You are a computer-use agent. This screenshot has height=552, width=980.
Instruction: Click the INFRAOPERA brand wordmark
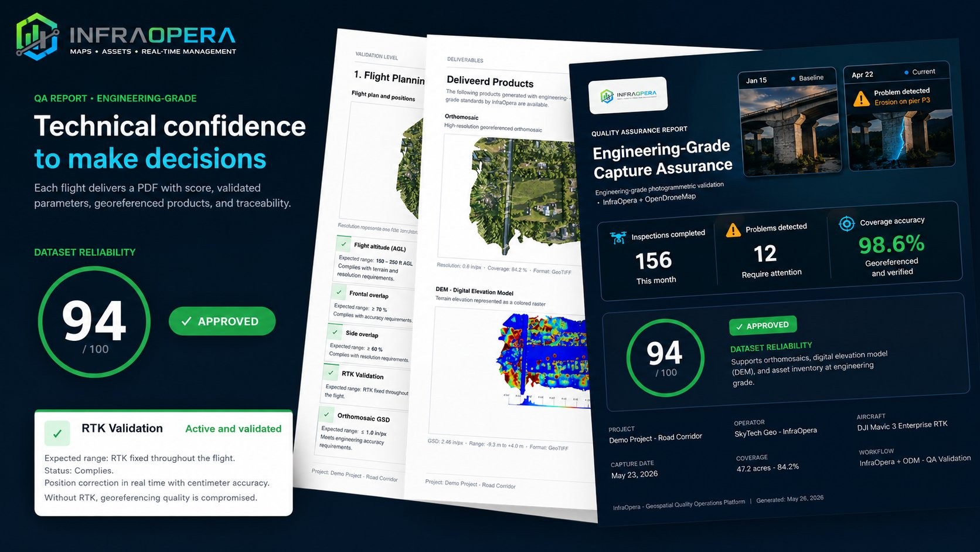tap(152, 36)
